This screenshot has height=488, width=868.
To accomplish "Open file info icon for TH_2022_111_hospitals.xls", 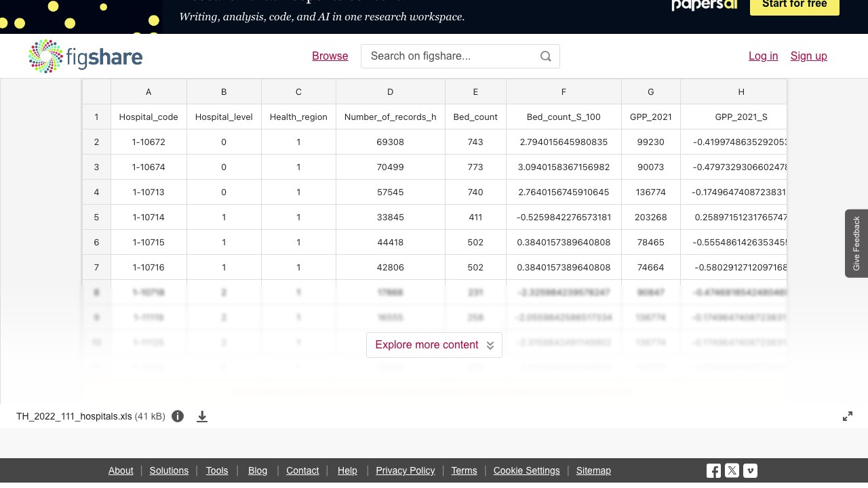I will pos(178,416).
